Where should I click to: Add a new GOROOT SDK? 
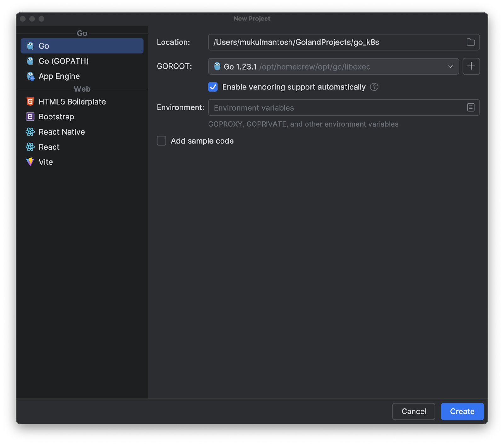coord(471,66)
